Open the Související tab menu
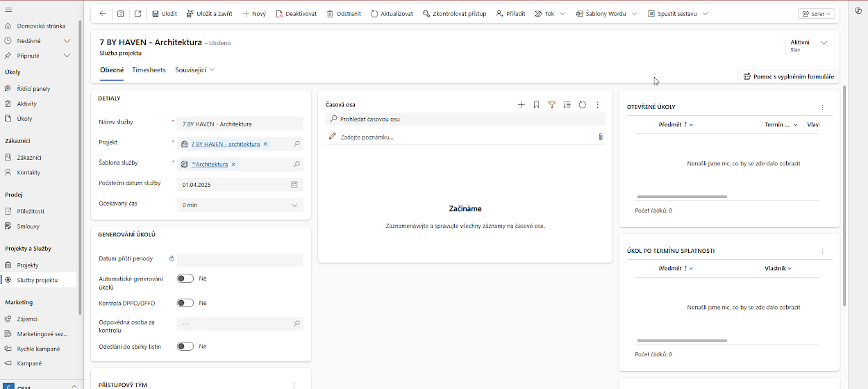Screen dimensions: 868x389 coord(194,70)
